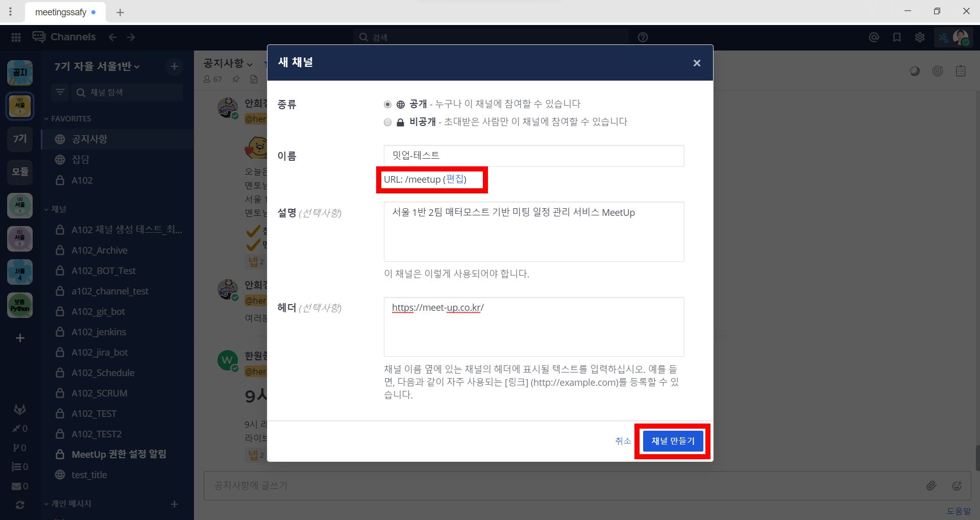Close the new channel dialog

pos(697,63)
